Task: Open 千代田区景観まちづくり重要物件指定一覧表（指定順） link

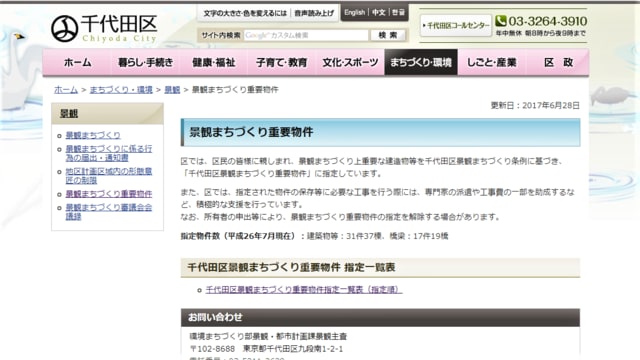Action: [304, 289]
